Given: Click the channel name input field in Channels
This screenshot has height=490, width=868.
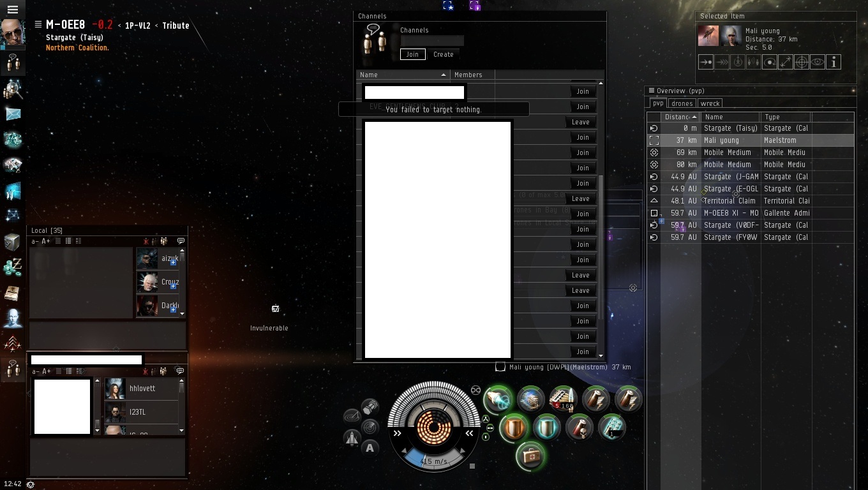Looking at the screenshot, I should pos(432,40).
